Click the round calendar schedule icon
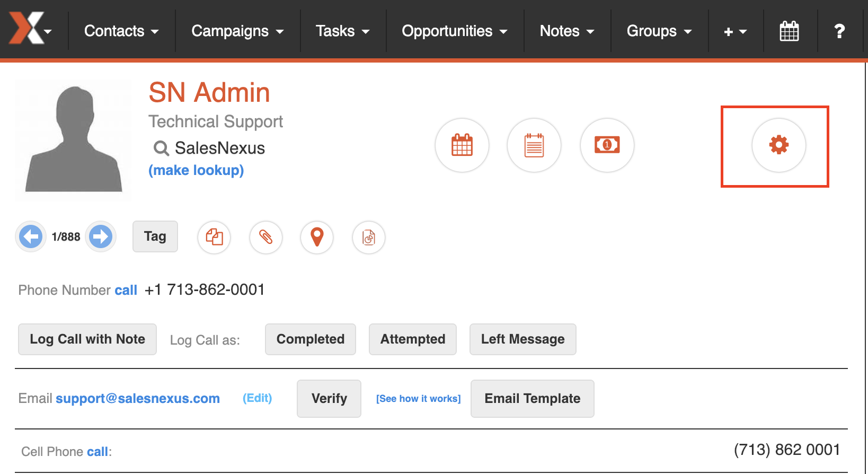The image size is (868, 474). coord(462,145)
